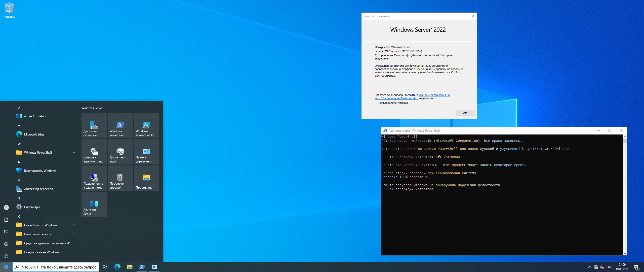
Task: Click the letter A group header
Action: (x=19, y=108)
